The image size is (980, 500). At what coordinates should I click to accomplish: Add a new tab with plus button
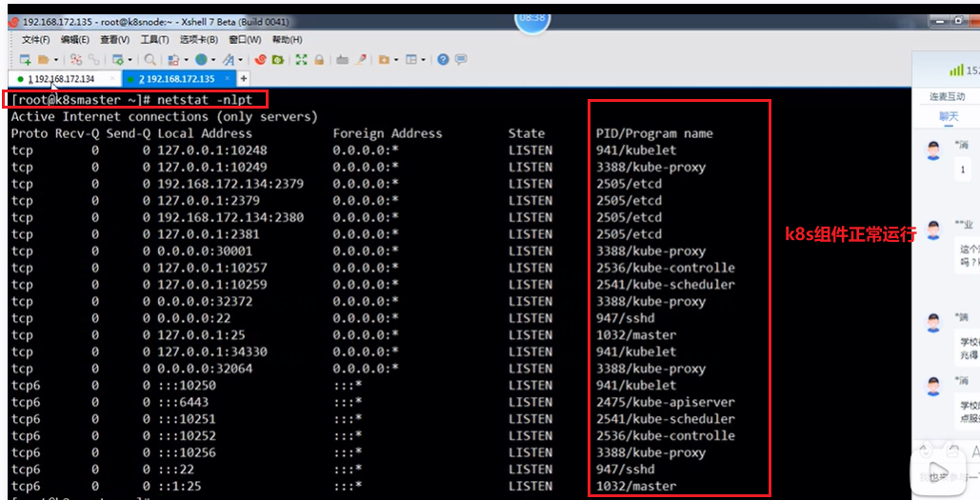click(244, 79)
